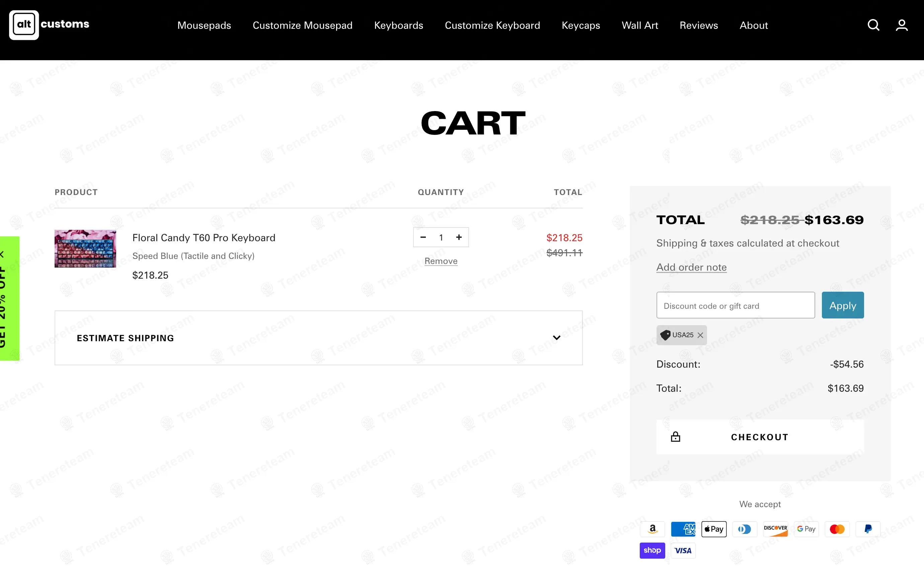Expand the Estimate Shipping section
This screenshot has width=924, height=566.
point(318,338)
